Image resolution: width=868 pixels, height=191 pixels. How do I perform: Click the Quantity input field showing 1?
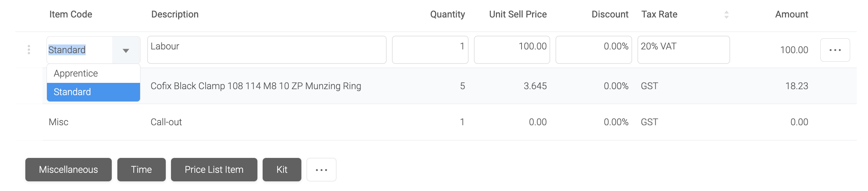coord(430,50)
